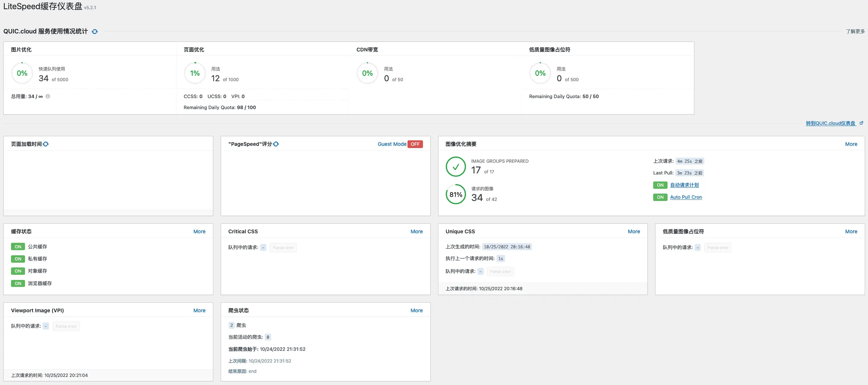The height and width of the screenshot is (385, 868).
Task: Open the Auto Pull Cron link
Action: click(x=686, y=197)
